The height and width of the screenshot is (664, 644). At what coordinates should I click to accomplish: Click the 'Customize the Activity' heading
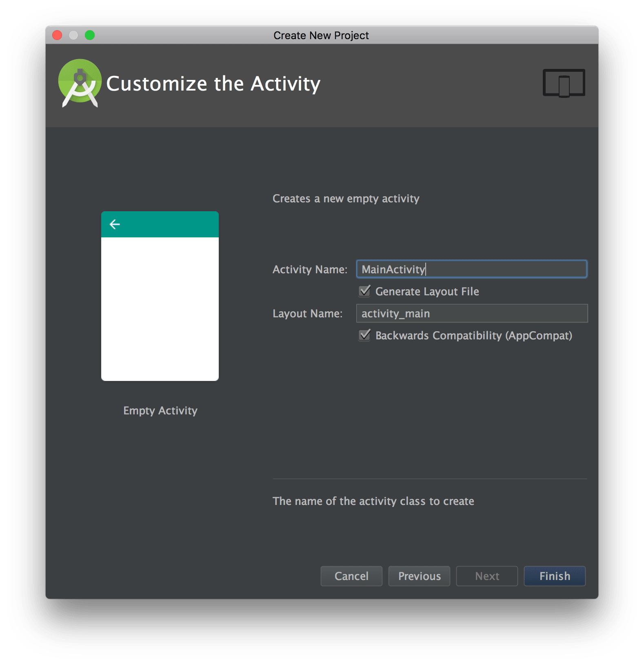pyautogui.click(x=213, y=84)
